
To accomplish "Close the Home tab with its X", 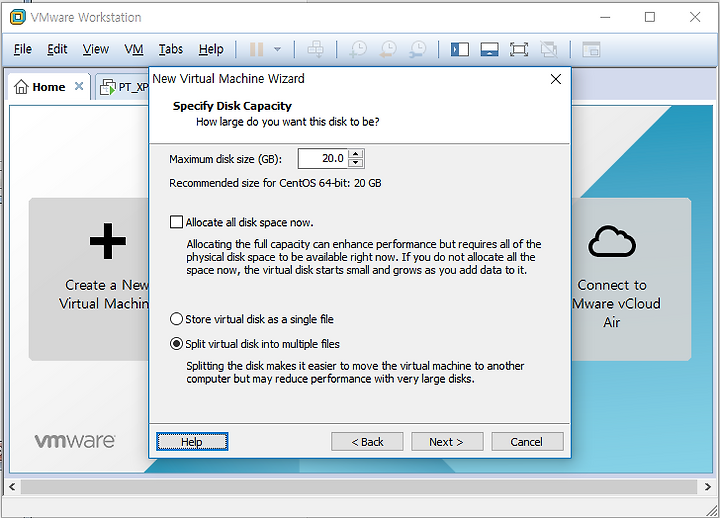I will tap(79, 86).
